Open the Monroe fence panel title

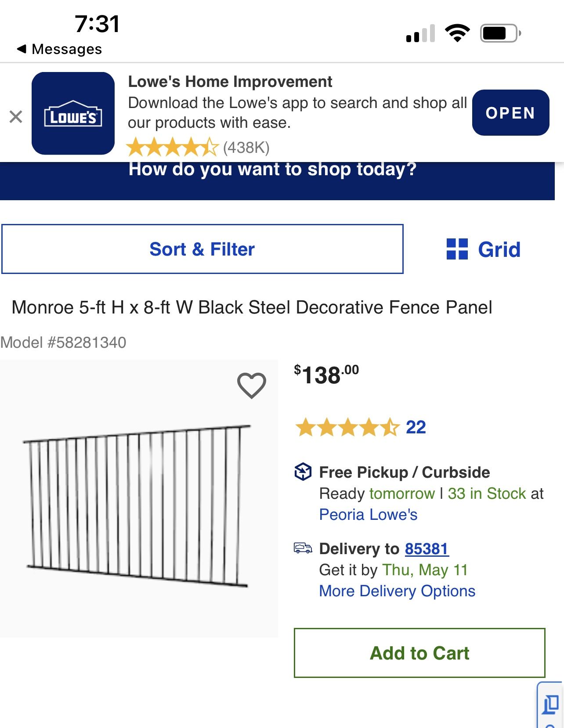(252, 307)
